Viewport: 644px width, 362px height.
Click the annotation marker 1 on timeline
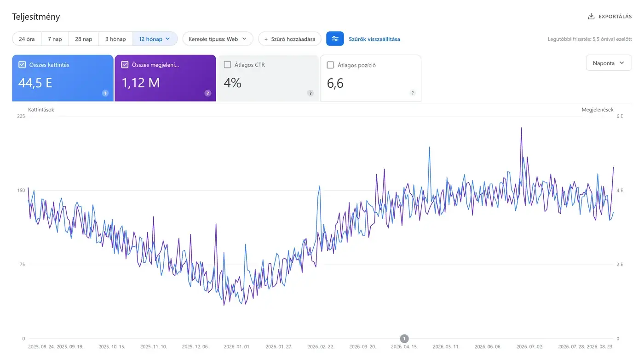pyautogui.click(x=404, y=339)
